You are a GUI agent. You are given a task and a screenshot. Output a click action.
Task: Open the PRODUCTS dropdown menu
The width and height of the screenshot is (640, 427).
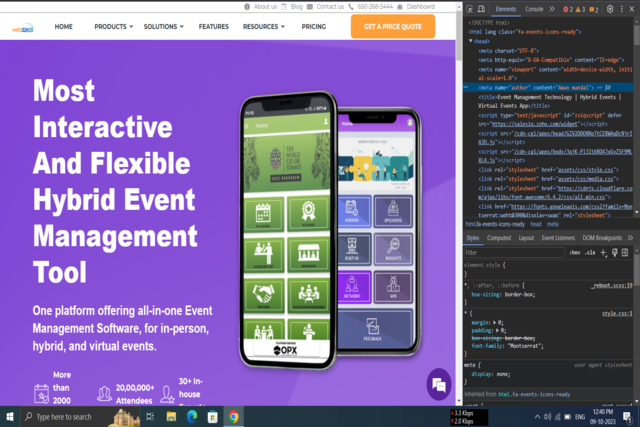[113, 27]
